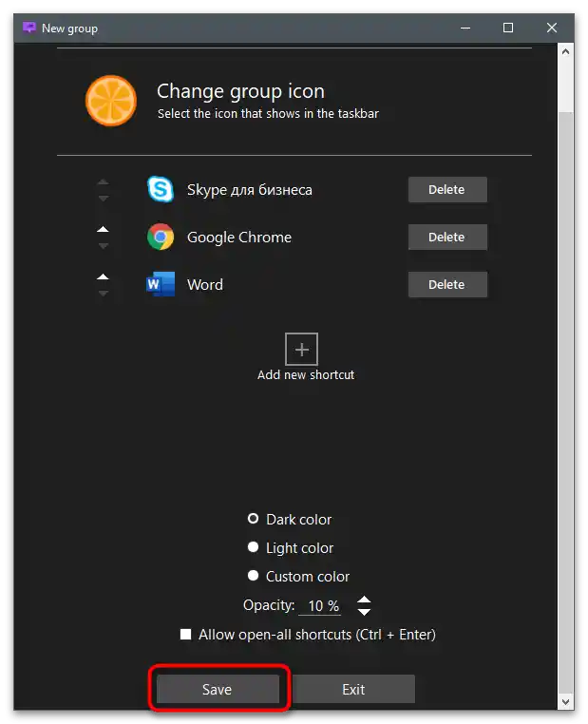Click the opacity value field showing 10 %
This screenshot has height=724, width=588.
320,605
